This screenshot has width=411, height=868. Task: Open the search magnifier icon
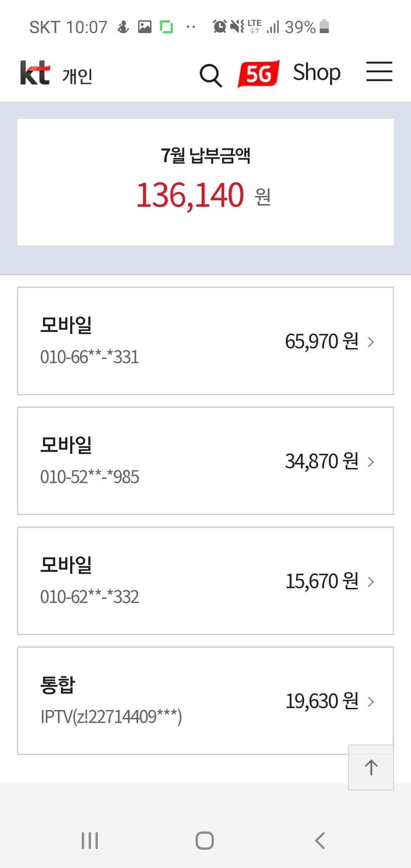pyautogui.click(x=210, y=75)
